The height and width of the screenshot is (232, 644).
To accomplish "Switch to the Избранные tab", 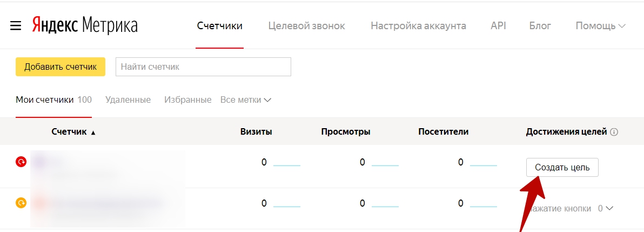I will 187,100.
